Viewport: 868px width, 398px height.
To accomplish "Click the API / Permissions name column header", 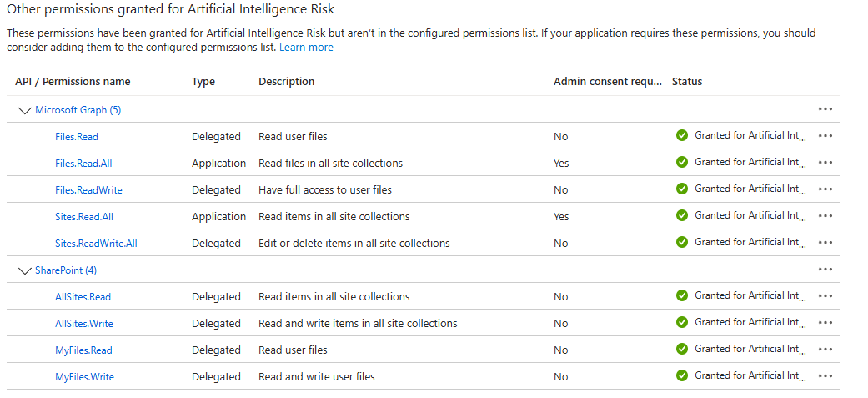I will coord(73,82).
